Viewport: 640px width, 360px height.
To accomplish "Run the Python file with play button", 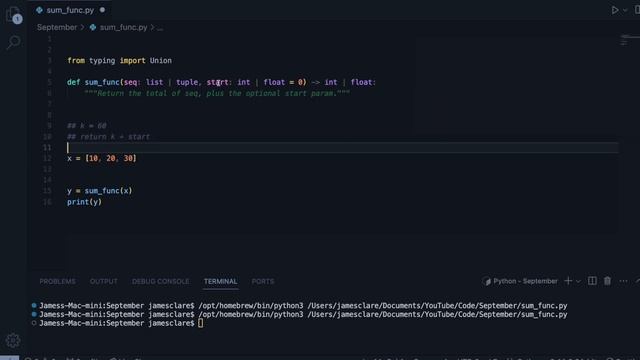I will point(615,10).
